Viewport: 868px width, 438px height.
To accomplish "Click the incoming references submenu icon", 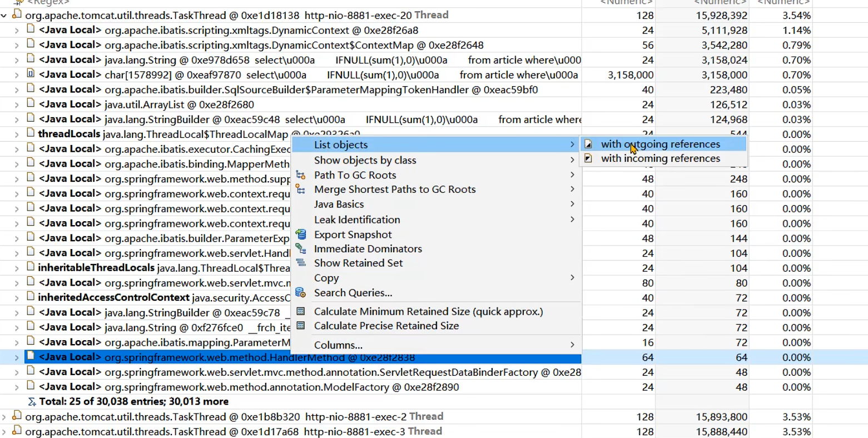I will click(x=589, y=159).
